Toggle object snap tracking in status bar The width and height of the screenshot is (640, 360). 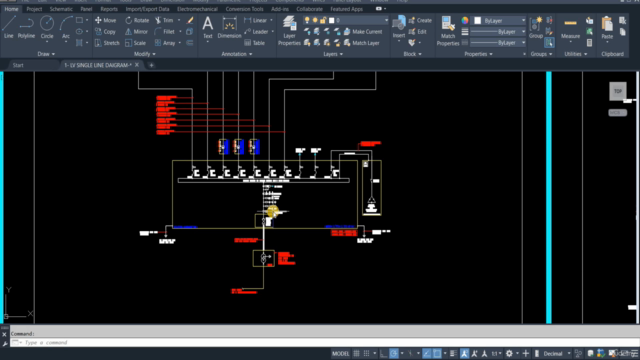point(427,353)
